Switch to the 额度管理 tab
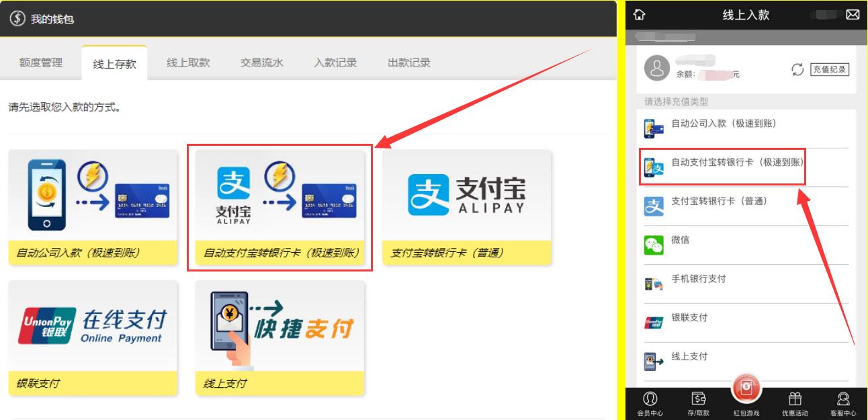Screen dimensions: 868x420 point(41,63)
